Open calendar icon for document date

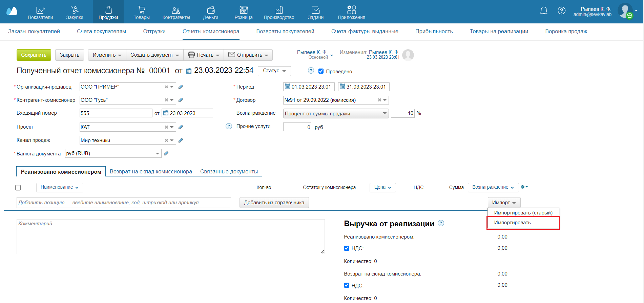189,71
